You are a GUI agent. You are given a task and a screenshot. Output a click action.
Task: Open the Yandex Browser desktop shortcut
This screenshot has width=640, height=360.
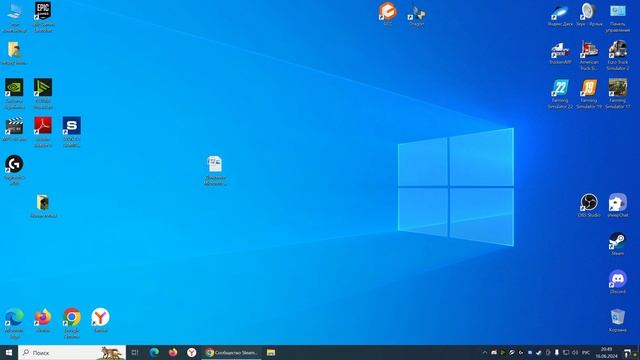tap(100, 320)
